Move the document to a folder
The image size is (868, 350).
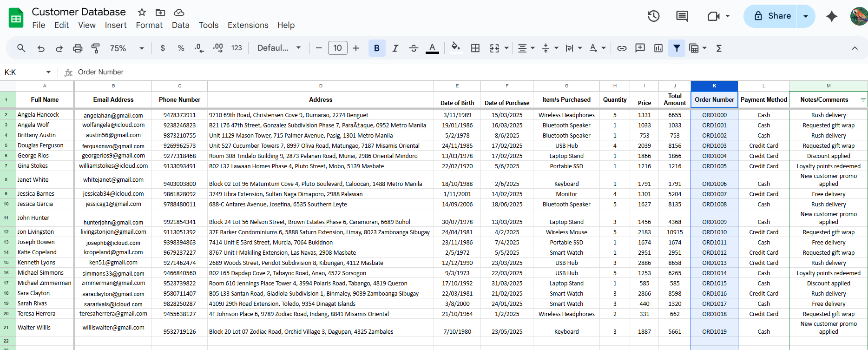[160, 12]
